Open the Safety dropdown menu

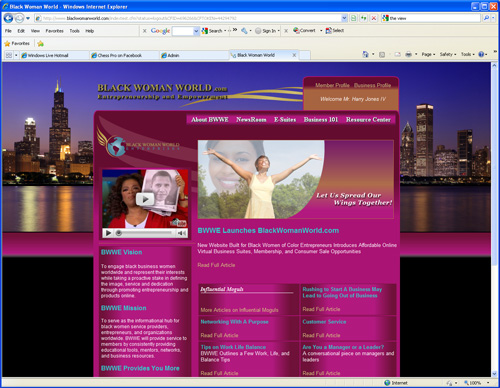(448, 54)
